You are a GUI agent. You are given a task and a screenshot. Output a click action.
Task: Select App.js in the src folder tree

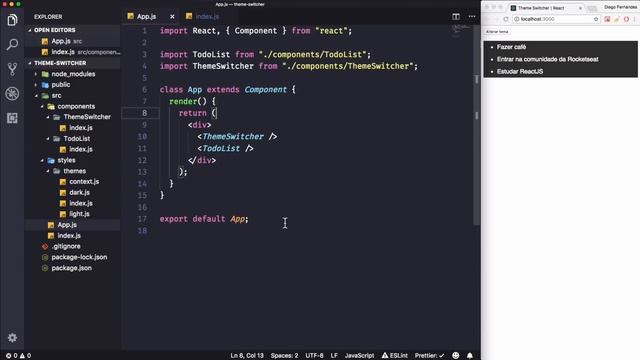67,225
